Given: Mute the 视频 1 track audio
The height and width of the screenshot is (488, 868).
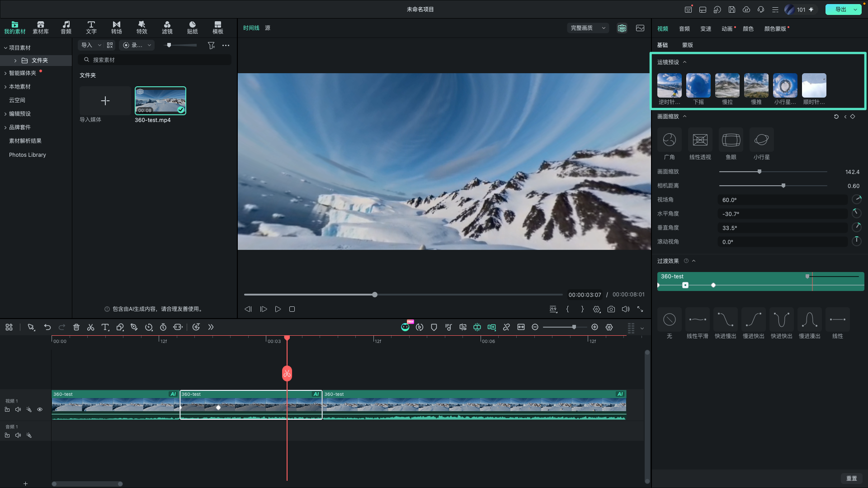Looking at the screenshot, I should tap(18, 409).
